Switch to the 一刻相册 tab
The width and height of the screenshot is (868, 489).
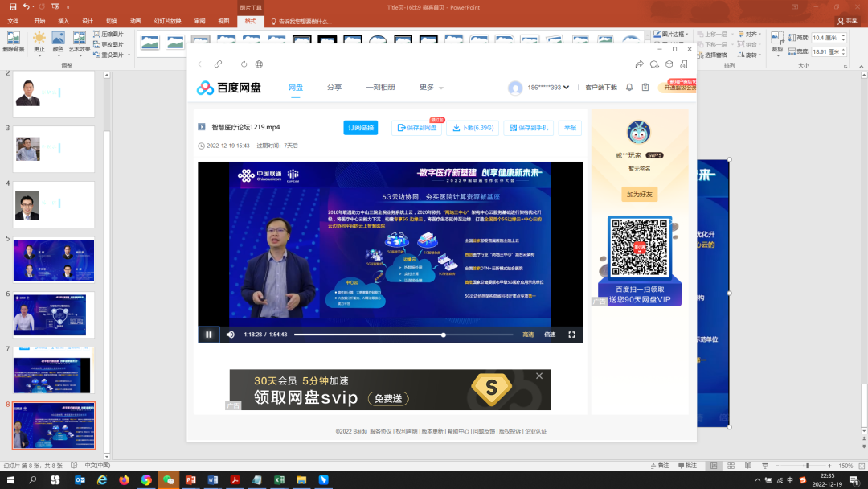coord(380,88)
